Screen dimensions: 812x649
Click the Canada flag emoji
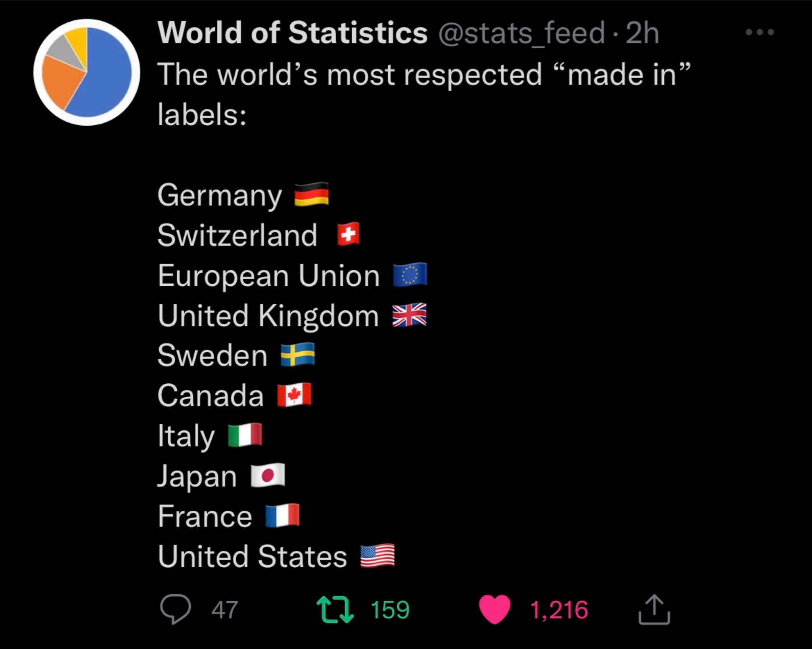[x=294, y=395]
